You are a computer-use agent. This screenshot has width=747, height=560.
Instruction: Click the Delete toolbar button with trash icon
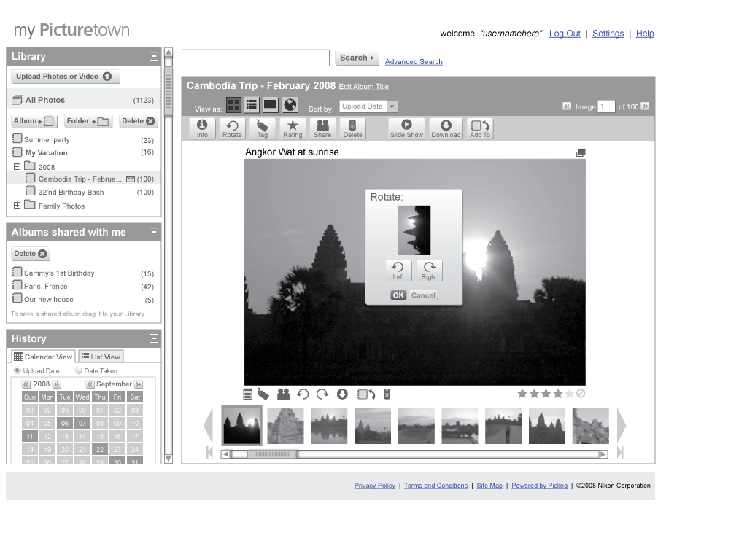pyautogui.click(x=352, y=128)
